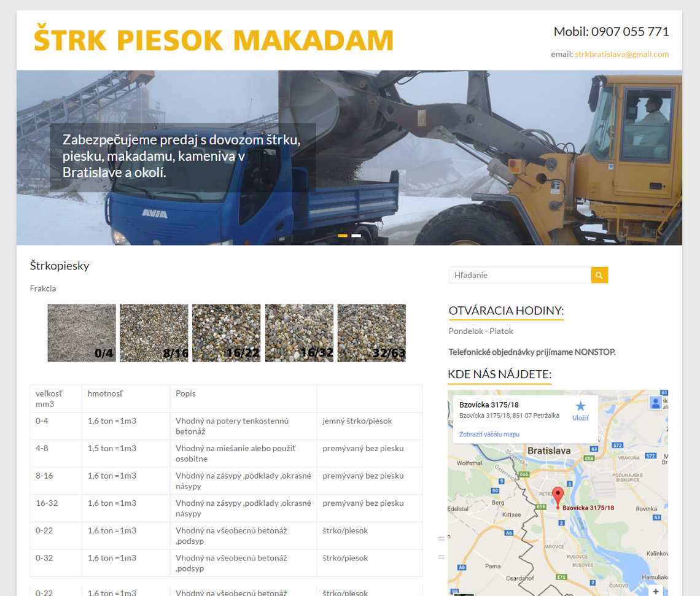Open the 0/4 gravel fraction thumbnail
Screen dimensions: 700x596
(82, 333)
